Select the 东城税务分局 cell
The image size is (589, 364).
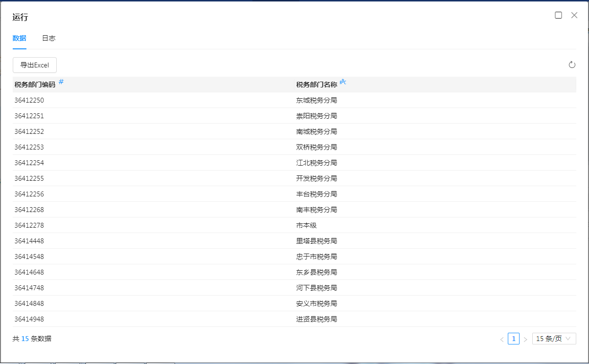point(317,100)
